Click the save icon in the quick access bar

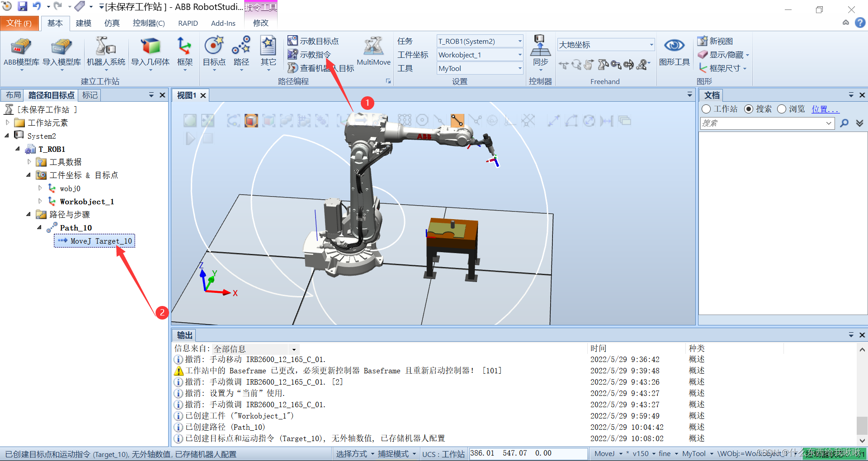coord(22,6)
